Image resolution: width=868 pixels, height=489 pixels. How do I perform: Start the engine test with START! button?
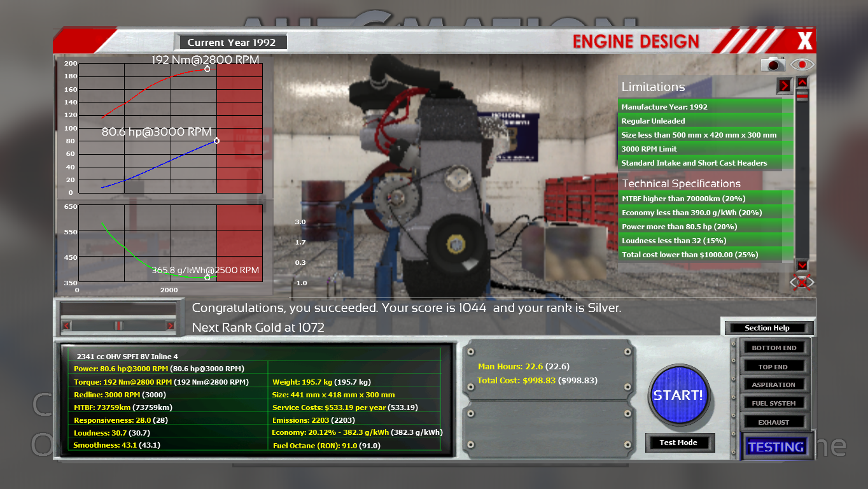coord(678,395)
